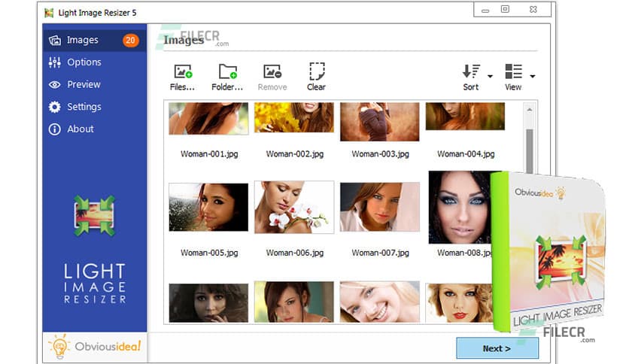This screenshot has width=629, height=364.
Task: Expand the View dropdown arrow
Action: click(533, 76)
